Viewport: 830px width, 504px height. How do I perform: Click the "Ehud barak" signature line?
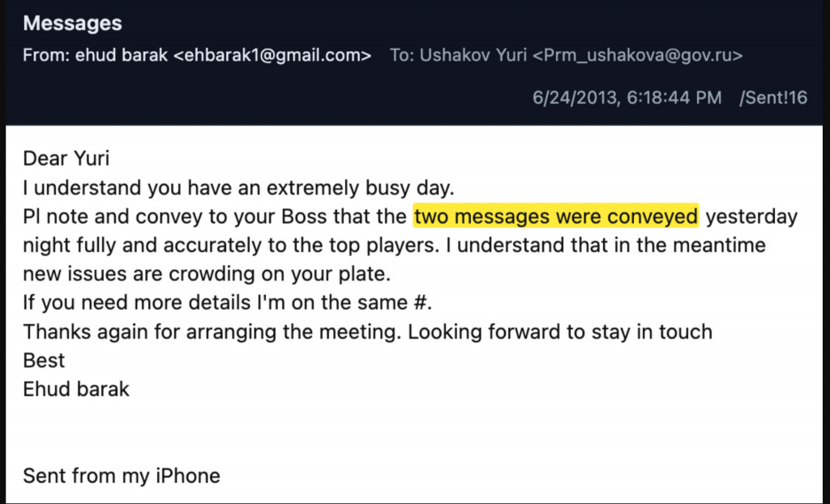tap(76, 389)
